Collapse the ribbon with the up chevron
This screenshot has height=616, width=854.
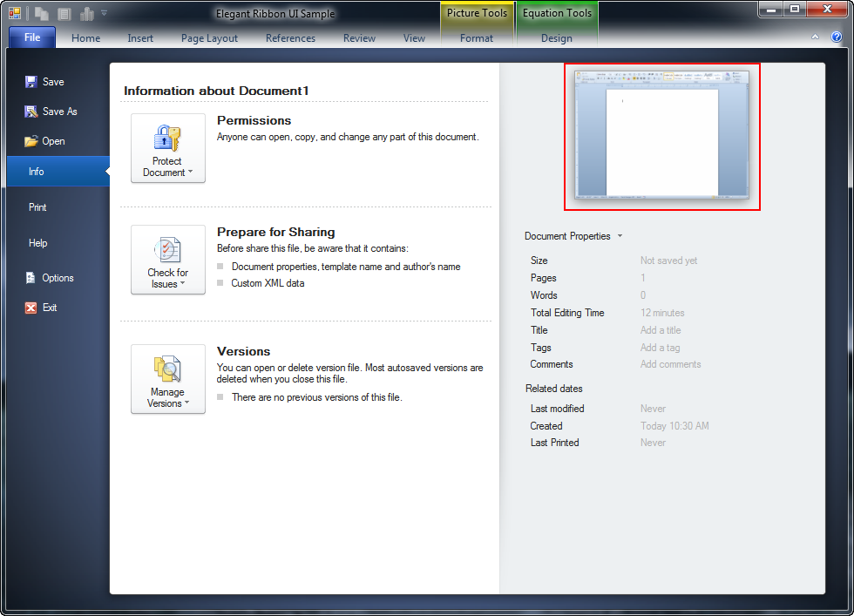coord(815,37)
